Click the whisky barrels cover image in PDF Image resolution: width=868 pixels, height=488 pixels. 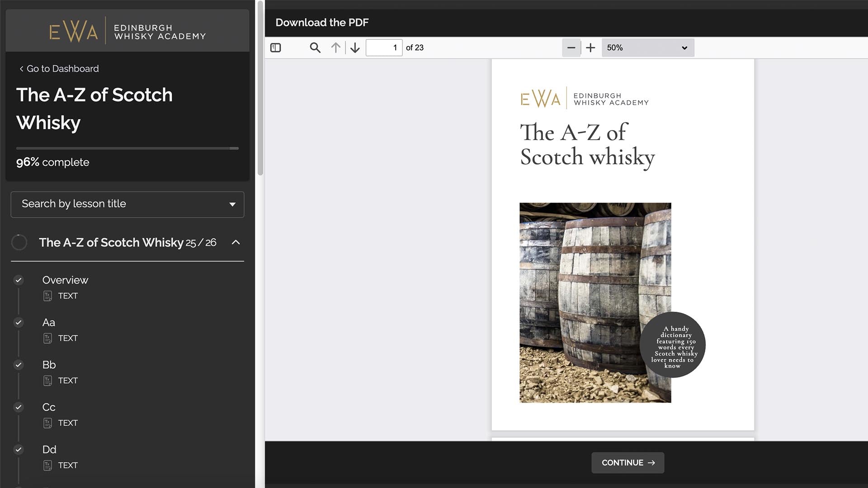[x=595, y=303]
